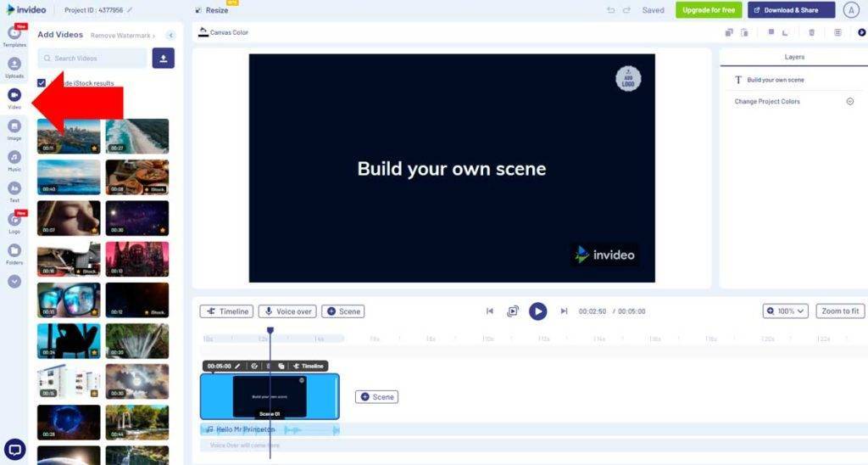The image size is (868, 465).
Task: Click Download & Share button
Action: pos(791,10)
